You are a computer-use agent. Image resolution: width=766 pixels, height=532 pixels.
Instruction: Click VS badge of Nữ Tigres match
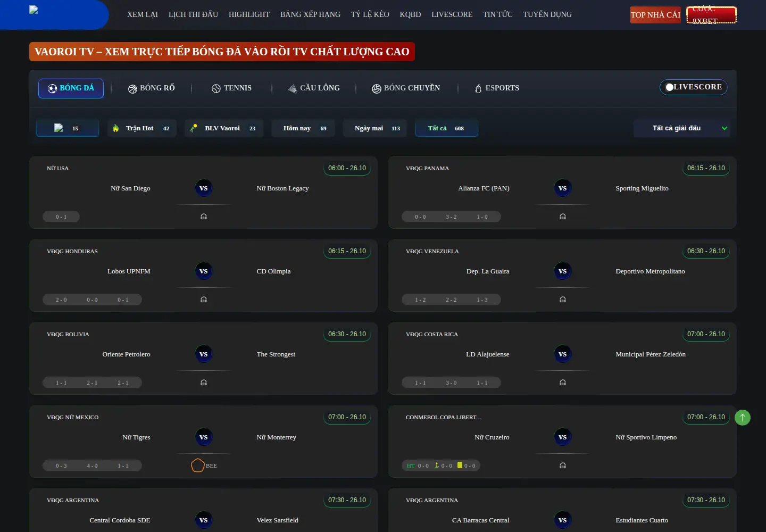click(204, 437)
